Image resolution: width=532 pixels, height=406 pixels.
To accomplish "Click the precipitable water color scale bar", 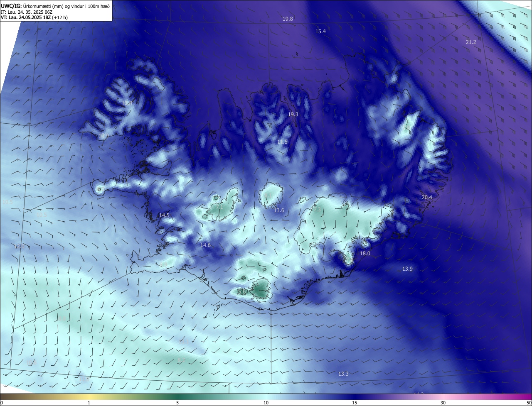I will (266, 396).
